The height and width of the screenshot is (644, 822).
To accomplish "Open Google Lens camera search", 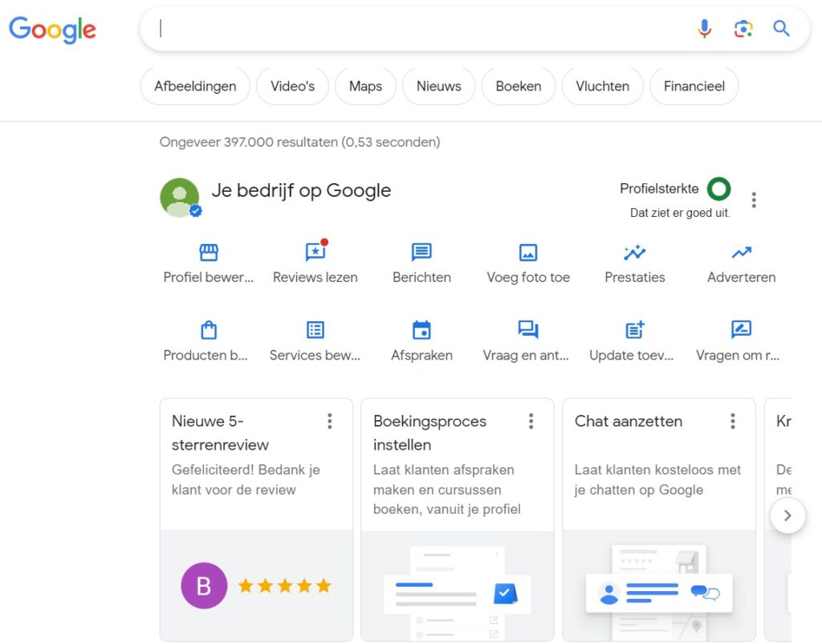I will pyautogui.click(x=743, y=28).
